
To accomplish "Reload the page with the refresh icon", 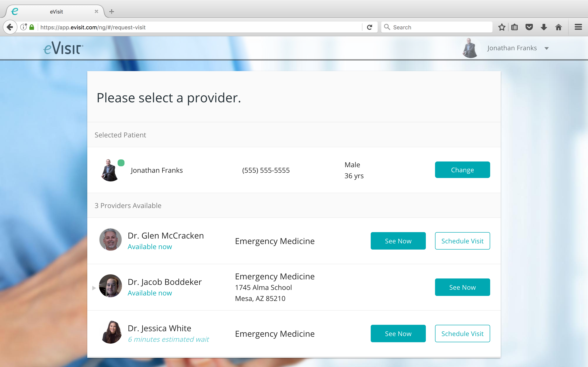I will click(370, 27).
